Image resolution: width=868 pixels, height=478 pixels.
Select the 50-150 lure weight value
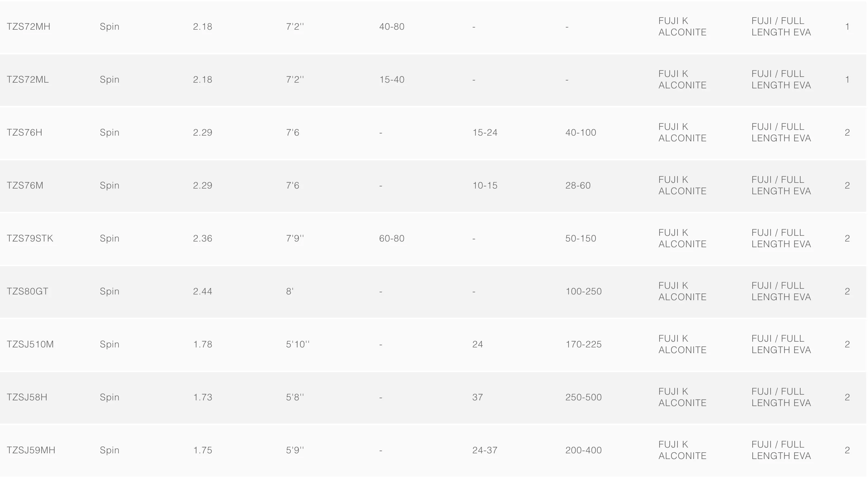[x=580, y=239]
